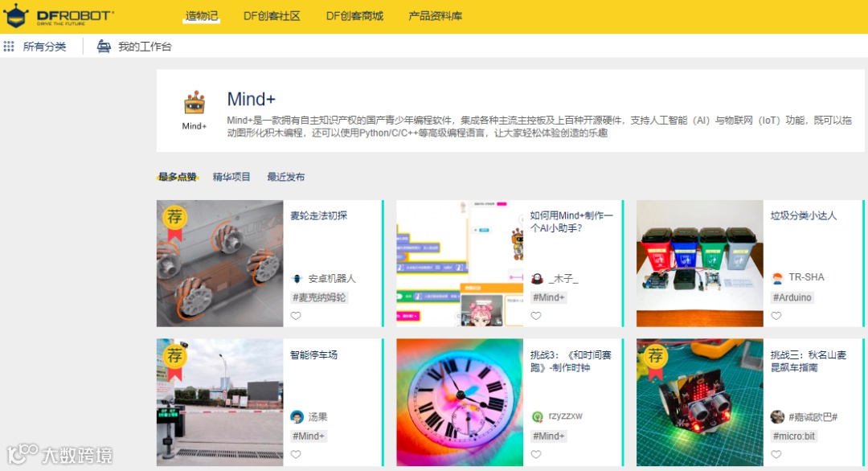This screenshot has width=868, height=471.
Task: Click 汤果 author avatar
Action: (x=297, y=417)
